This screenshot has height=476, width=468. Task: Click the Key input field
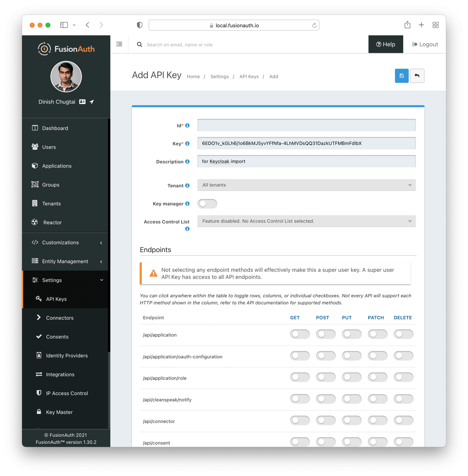pos(307,143)
